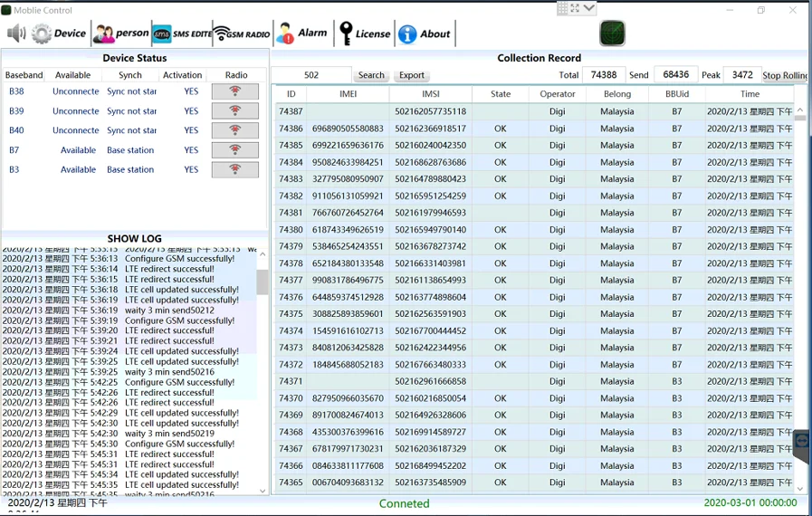Click the Search button
The width and height of the screenshot is (812, 516).
click(x=371, y=75)
